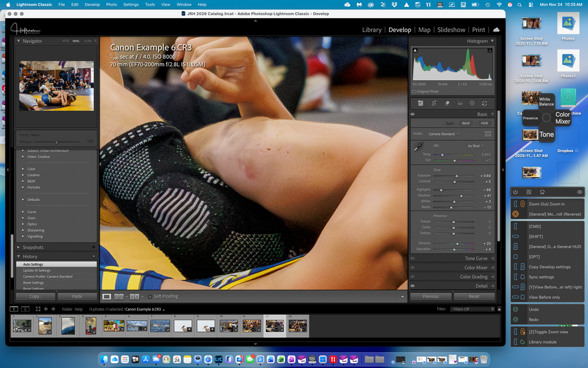Select the Crop overlay tool

pyautogui.click(x=434, y=103)
